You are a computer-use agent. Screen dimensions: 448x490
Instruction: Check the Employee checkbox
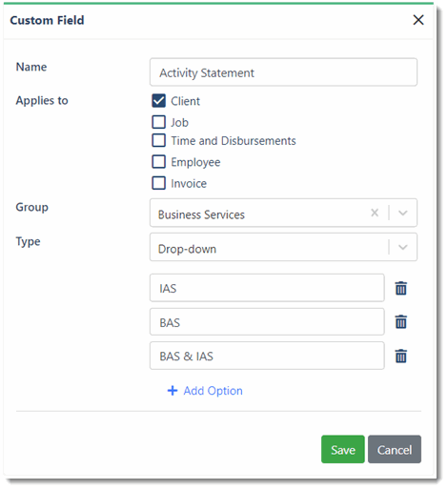point(158,161)
